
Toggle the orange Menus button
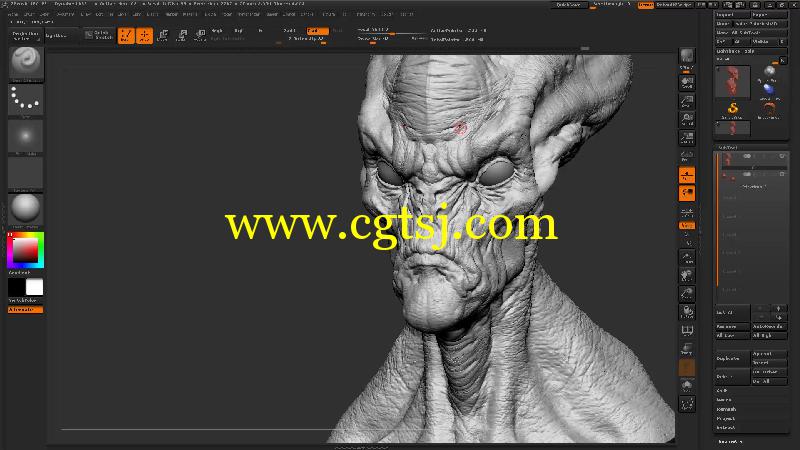[x=645, y=5]
